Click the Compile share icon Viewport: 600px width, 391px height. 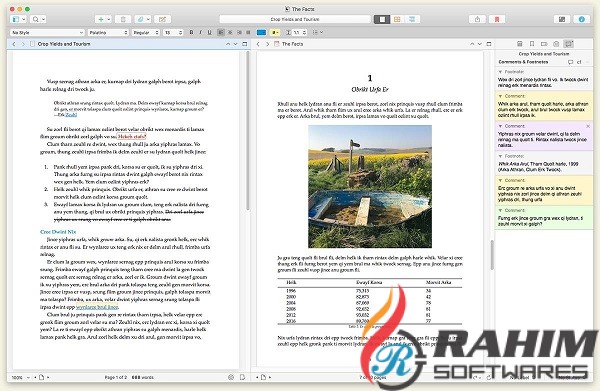[x=477, y=19]
